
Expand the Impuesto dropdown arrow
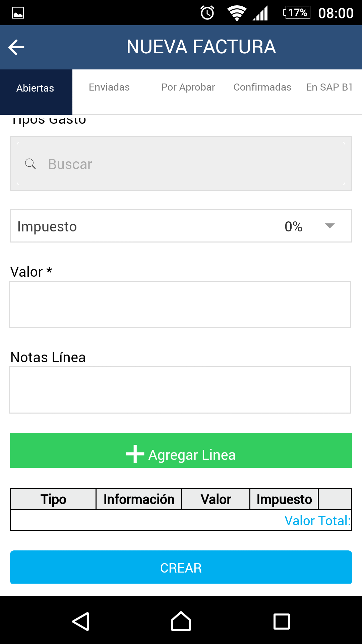point(330,226)
